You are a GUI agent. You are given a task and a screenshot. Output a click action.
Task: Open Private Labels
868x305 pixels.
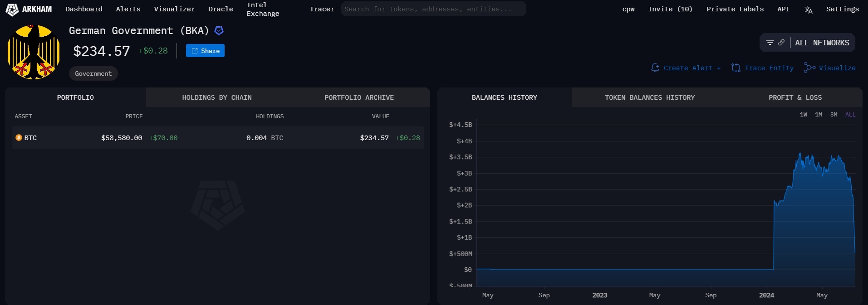[x=735, y=9]
